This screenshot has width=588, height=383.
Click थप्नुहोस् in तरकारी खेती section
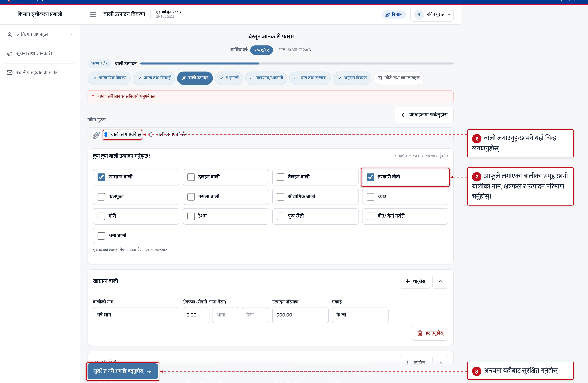(x=415, y=363)
